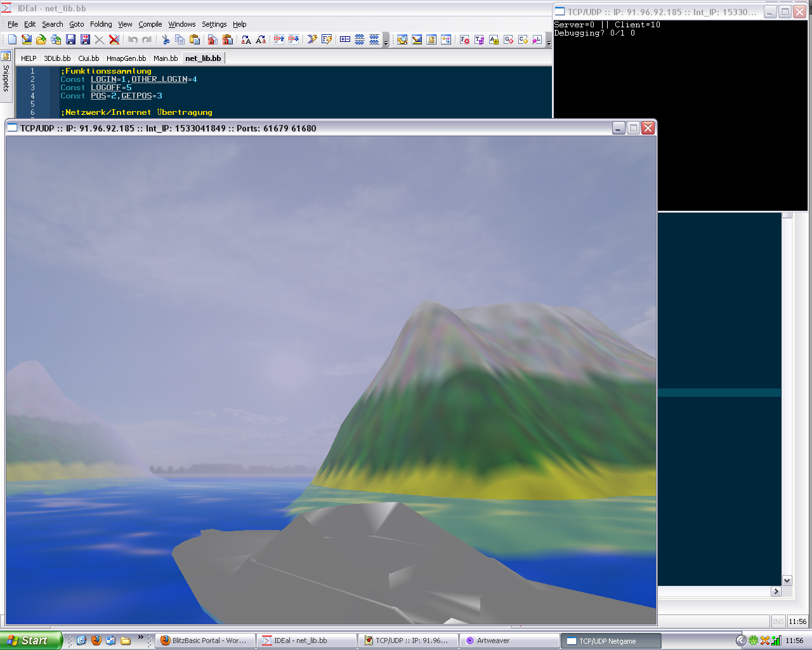Click the Compile and run lightning icon
812x650 pixels.
[311, 39]
